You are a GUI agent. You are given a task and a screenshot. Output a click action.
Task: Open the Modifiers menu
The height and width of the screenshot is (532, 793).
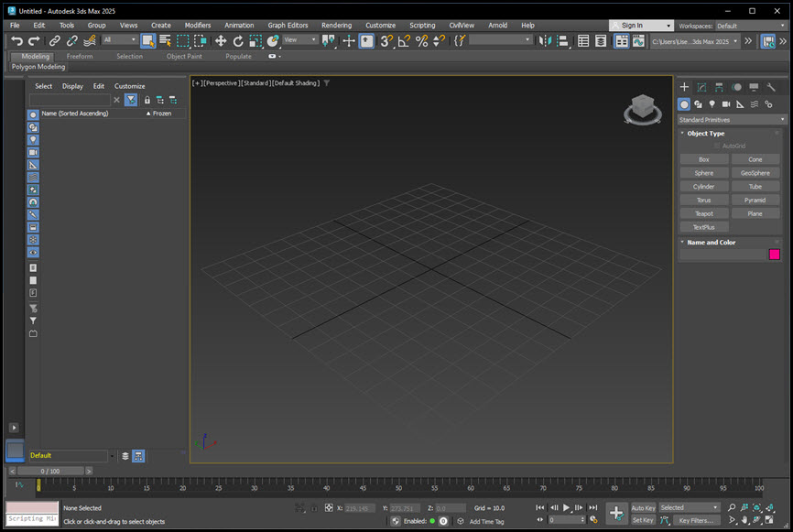pyautogui.click(x=198, y=26)
